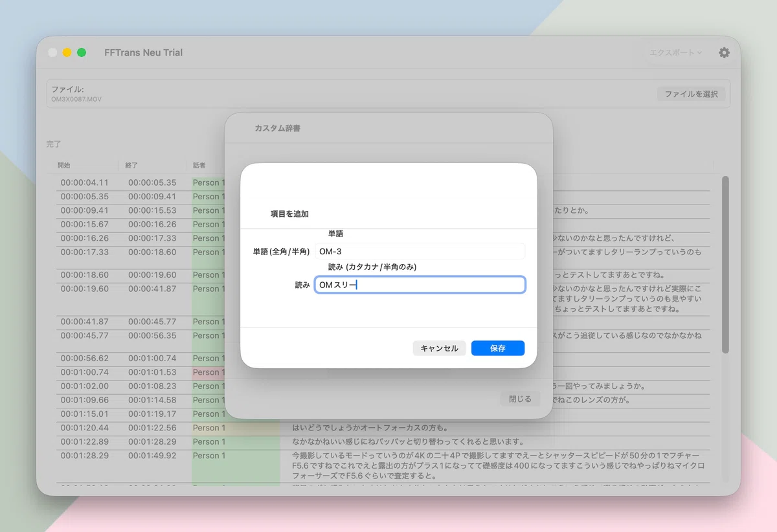Click the text はいどうでしょうかオートフォーカスの方も。

click(370, 428)
